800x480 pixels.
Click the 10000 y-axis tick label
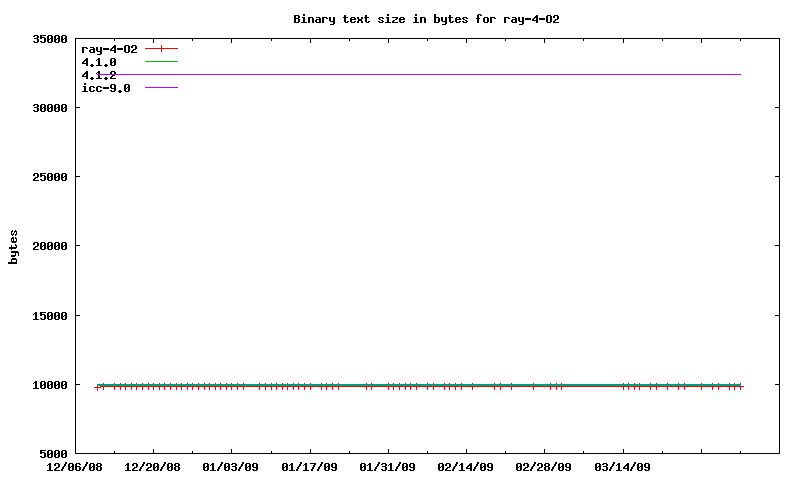pos(49,385)
